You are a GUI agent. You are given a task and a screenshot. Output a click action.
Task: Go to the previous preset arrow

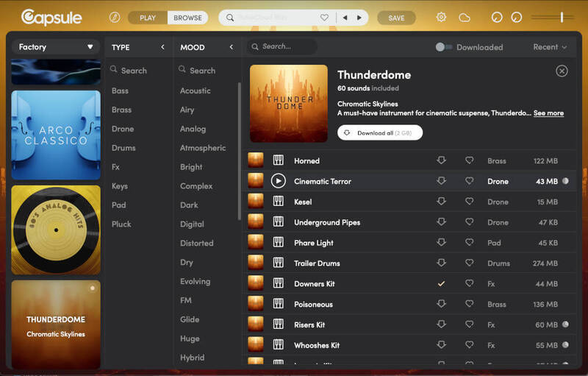pyautogui.click(x=345, y=18)
